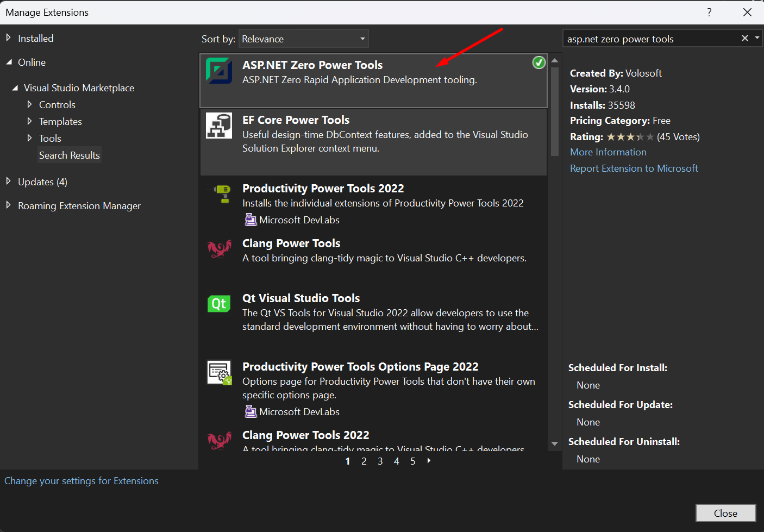
Task: Select the ASP.NET Zero Power Tools title
Action: 312,65
